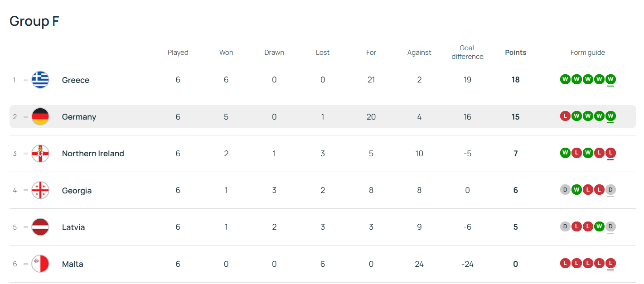Click the Germany flag icon

click(40, 117)
